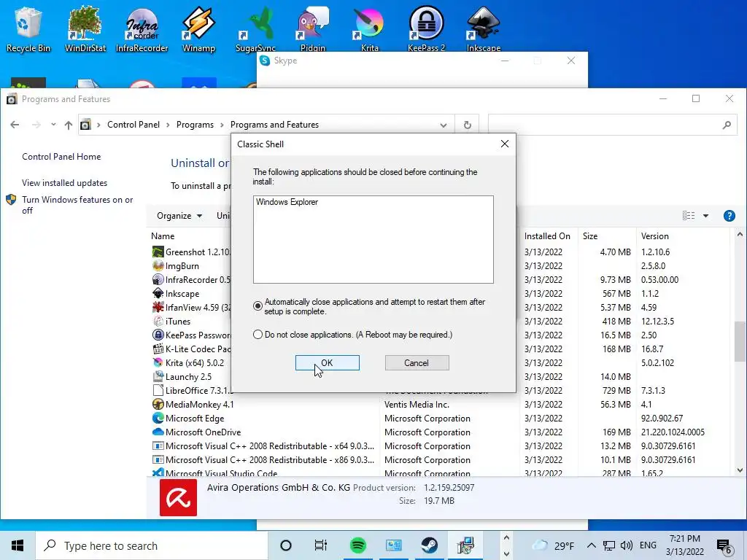Click the iTunes icon in program list
Image resolution: width=747 pixels, height=560 pixels.
[158, 321]
